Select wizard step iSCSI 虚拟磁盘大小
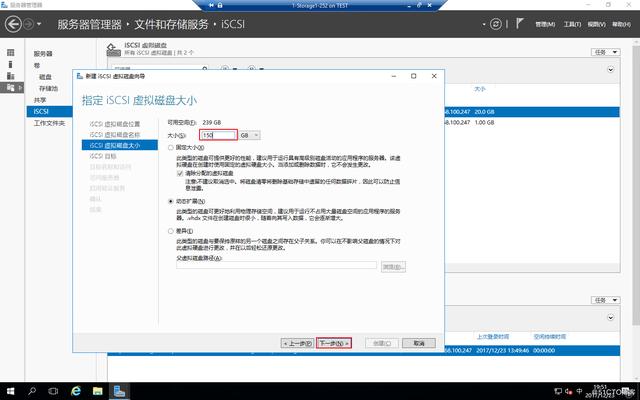The image size is (640, 400). [x=120, y=145]
